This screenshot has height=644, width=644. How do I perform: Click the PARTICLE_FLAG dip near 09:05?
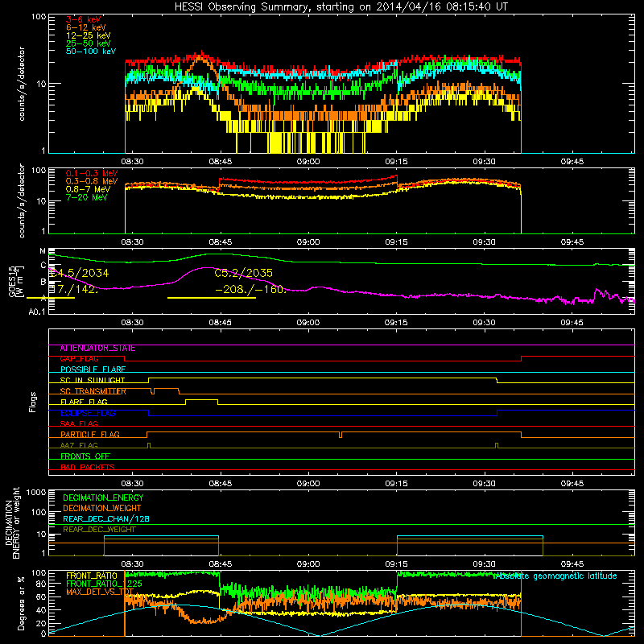341,435
